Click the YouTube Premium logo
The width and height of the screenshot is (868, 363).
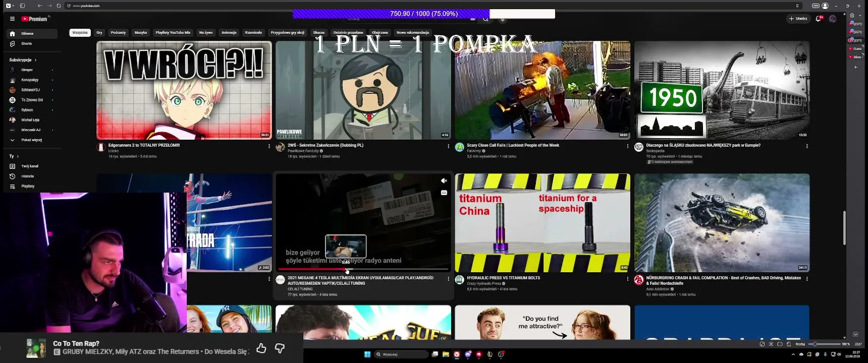pyautogui.click(x=35, y=19)
